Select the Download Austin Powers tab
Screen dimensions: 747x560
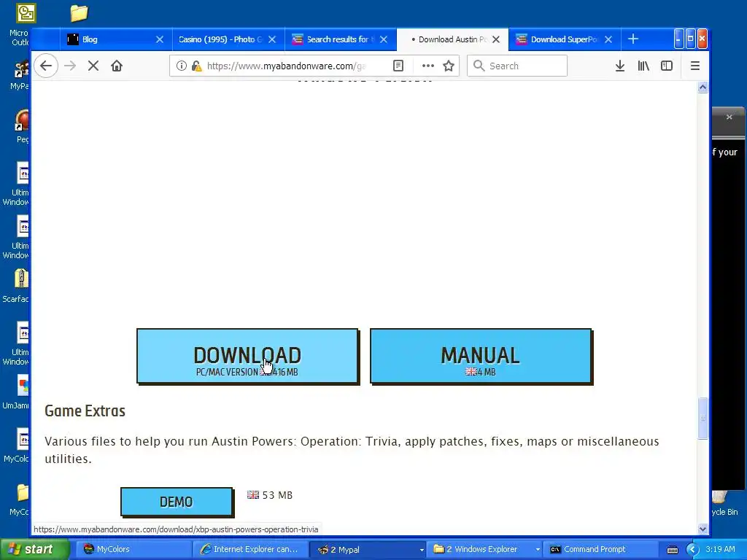[452, 39]
